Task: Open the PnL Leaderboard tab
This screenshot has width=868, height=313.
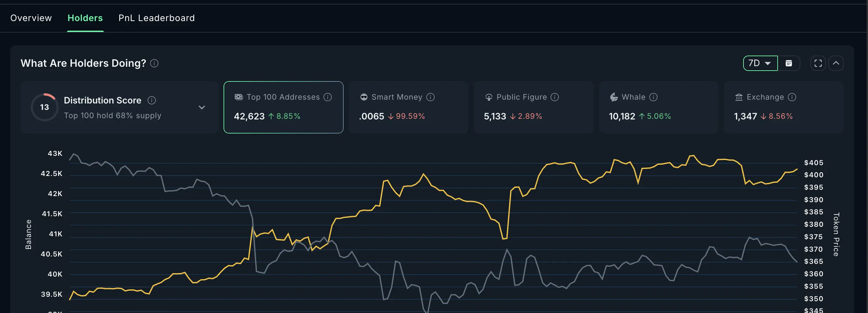Action: pos(156,18)
